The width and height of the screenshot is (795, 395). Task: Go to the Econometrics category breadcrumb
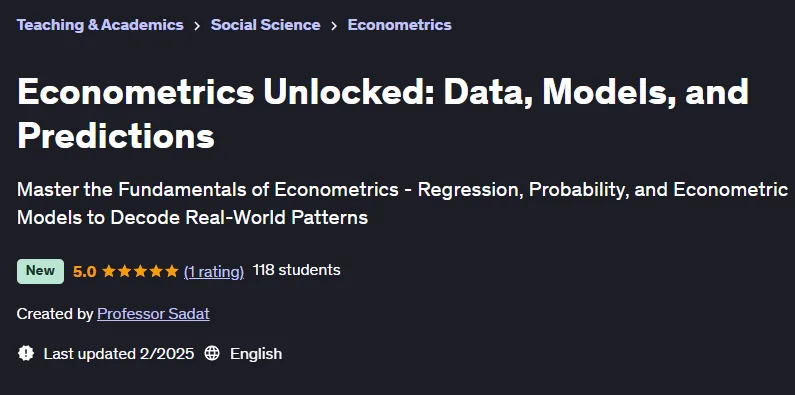[x=399, y=25]
